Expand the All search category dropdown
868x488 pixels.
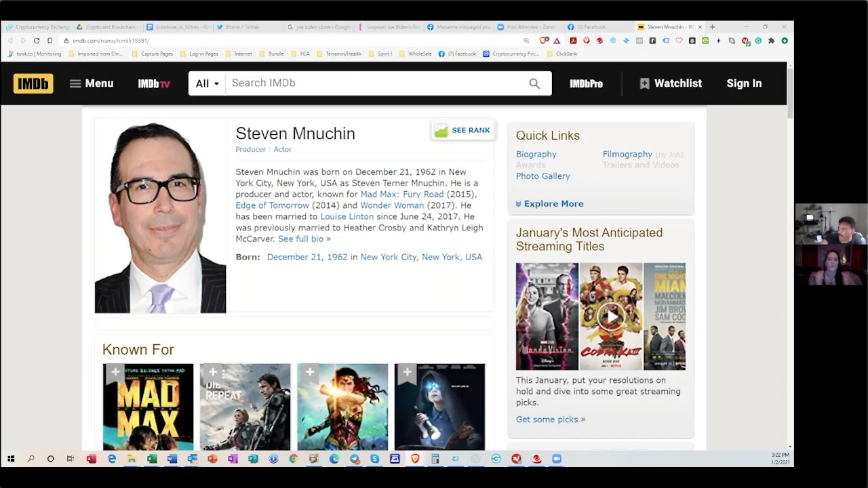208,83
